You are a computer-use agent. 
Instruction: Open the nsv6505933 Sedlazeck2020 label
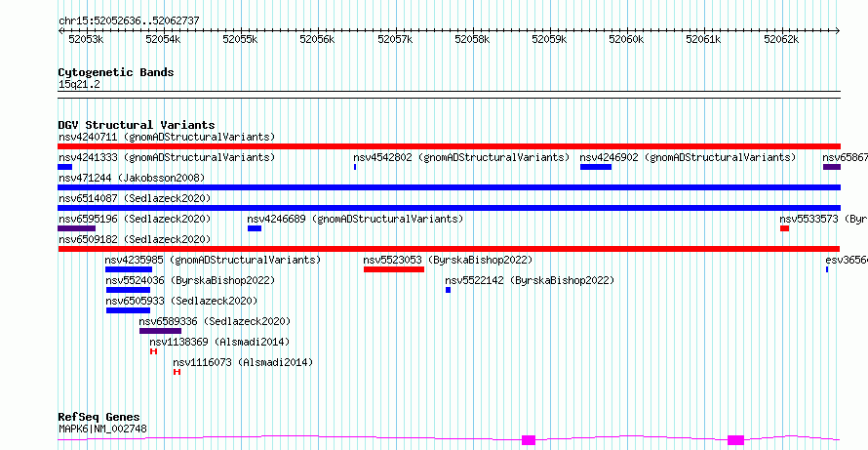pos(181,301)
